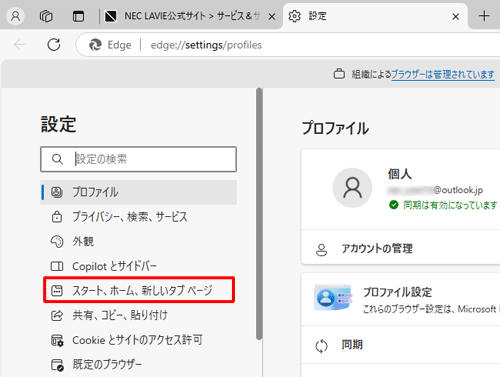The width and height of the screenshot is (500, 377).
Task: Open a new tab with plus button
Action: [x=484, y=16]
